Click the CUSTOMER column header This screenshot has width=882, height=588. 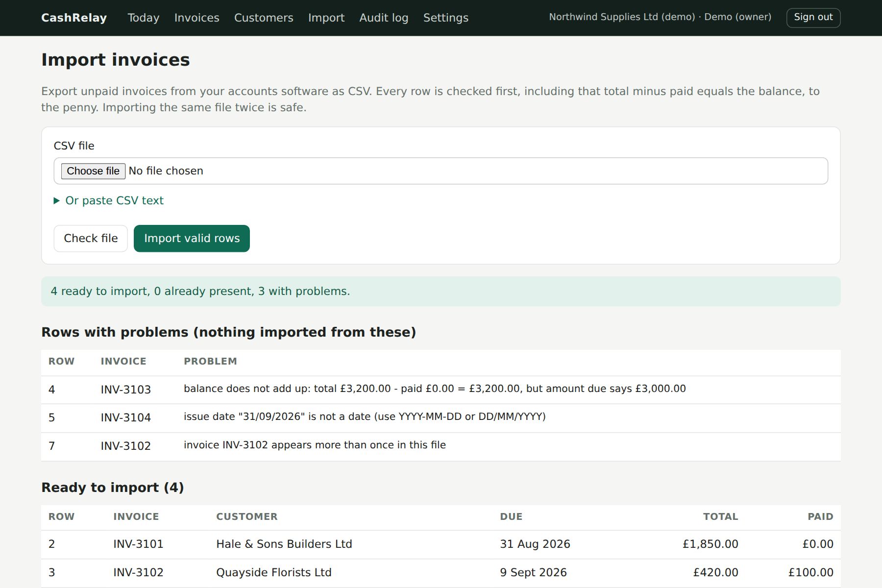coord(247,517)
